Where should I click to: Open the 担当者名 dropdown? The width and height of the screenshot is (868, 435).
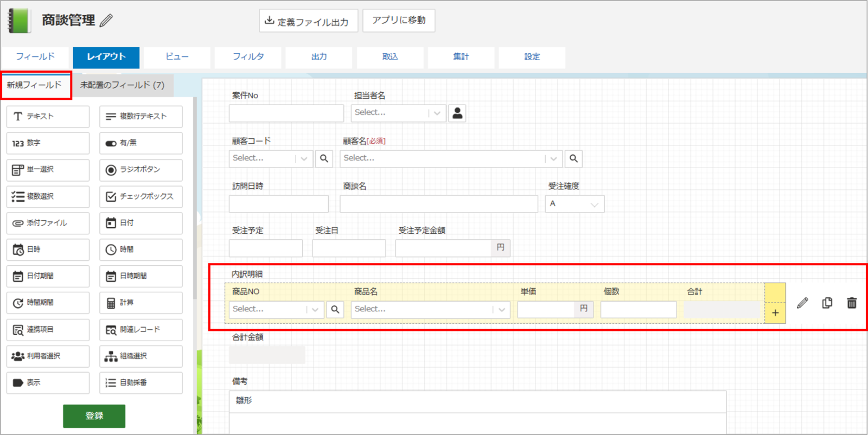tap(398, 113)
